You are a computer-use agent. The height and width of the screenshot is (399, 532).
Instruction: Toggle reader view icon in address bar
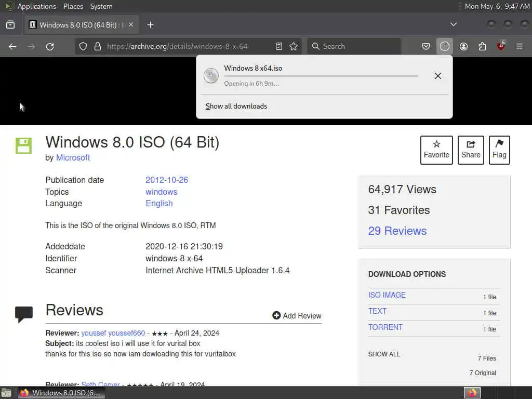279,46
